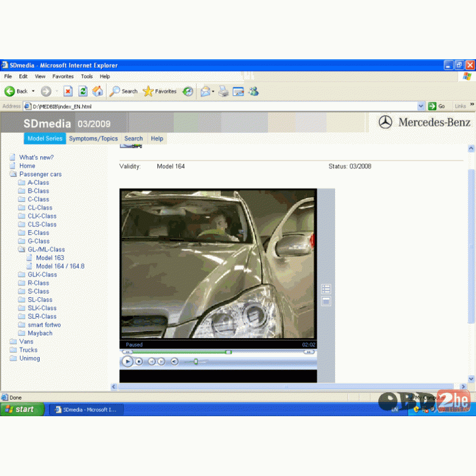Stop the video playback
The height and width of the screenshot is (476, 476).
[x=139, y=361]
